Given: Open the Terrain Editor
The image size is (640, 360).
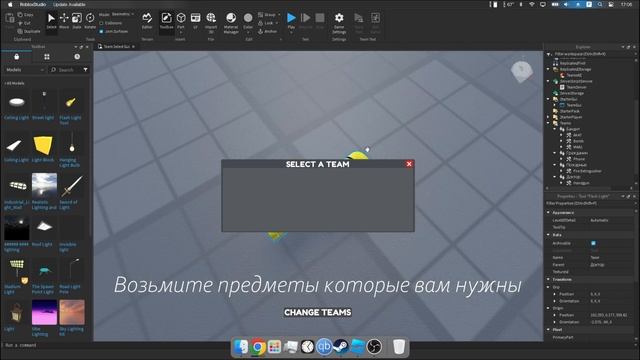Looking at the screenshot, I should pos(147,21).
